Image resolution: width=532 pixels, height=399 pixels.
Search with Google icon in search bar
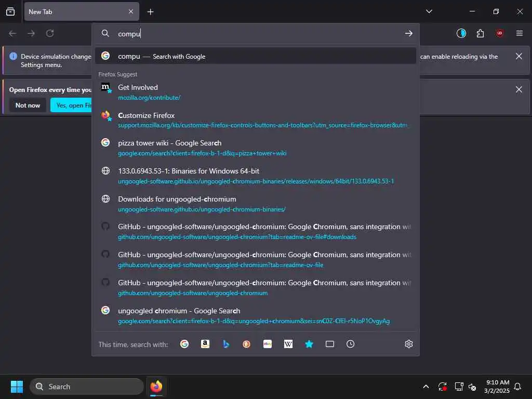pos(184,344)
